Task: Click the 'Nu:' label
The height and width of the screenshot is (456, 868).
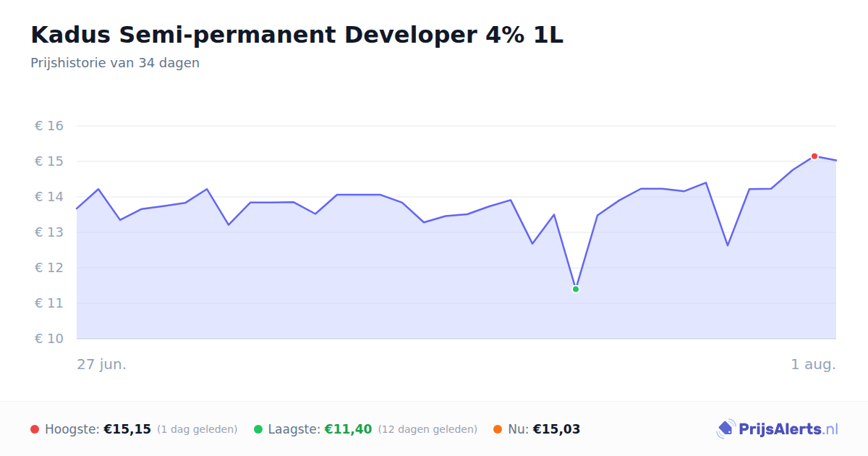Action: pos(518,429)
